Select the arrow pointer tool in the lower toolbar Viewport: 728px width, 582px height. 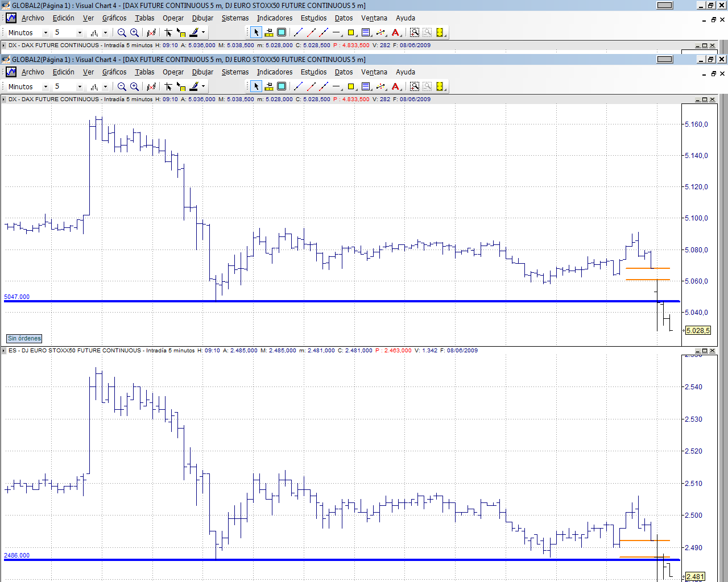257,86
